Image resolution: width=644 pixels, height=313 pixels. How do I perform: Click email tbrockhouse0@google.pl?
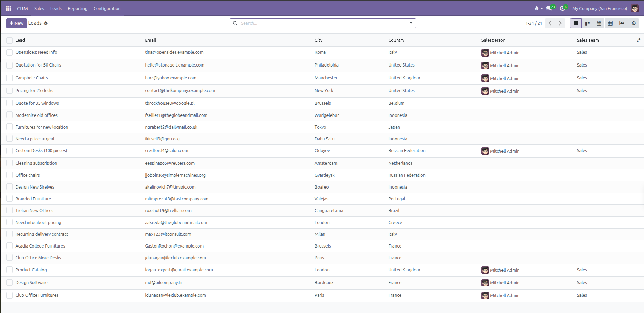click(170, 103)
